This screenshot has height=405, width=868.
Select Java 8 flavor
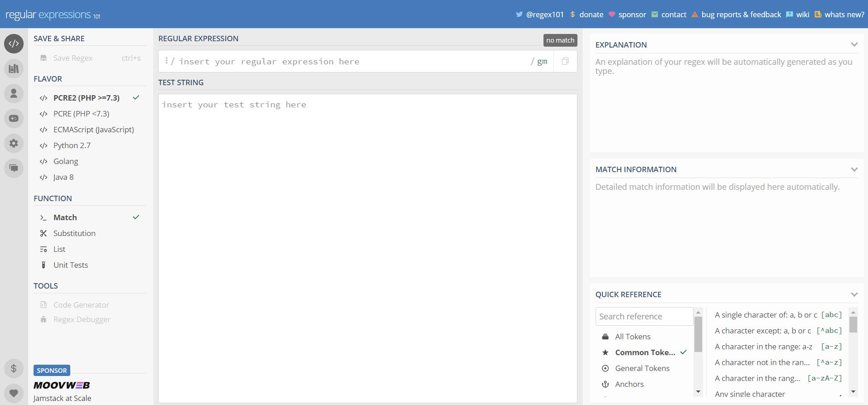point(90,177)
